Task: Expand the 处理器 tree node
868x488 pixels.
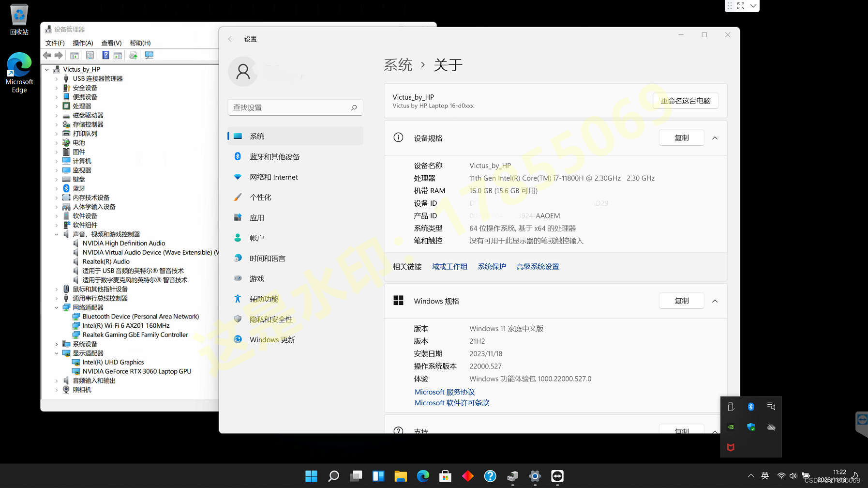Action: (x=57, y=107)
